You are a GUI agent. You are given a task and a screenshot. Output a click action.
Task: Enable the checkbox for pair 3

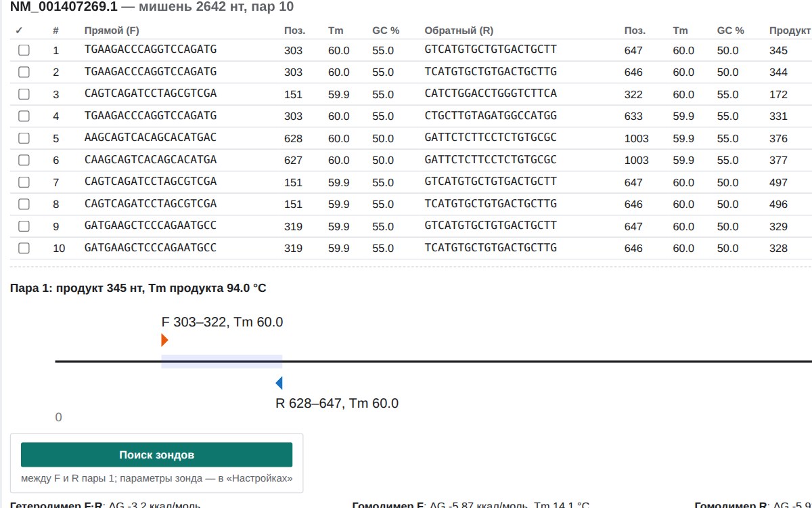[24, 94]
